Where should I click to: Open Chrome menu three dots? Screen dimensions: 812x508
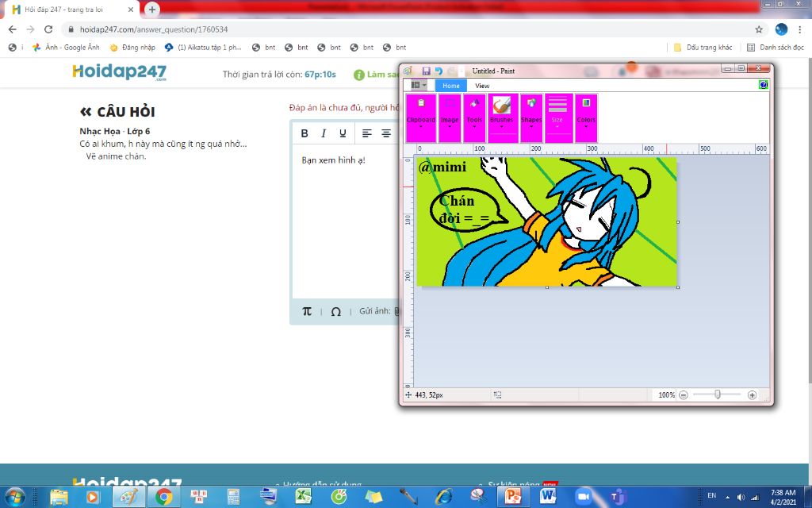point(799,29)
